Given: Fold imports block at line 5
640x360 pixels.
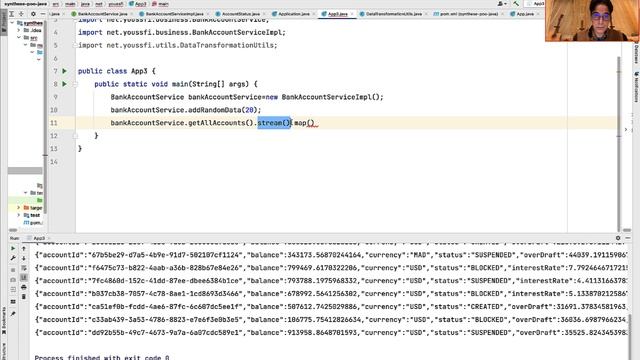Looking at the screenshot, I should click(75, 45).
